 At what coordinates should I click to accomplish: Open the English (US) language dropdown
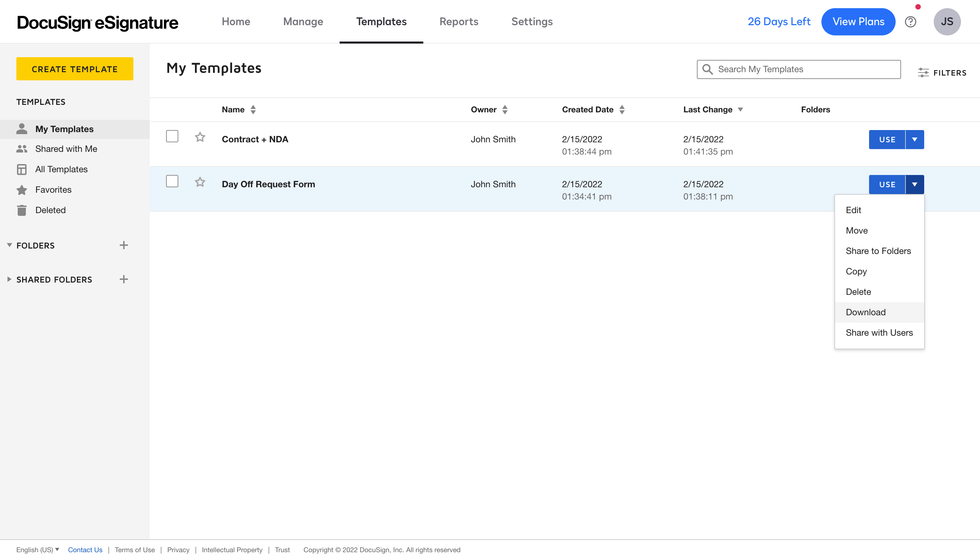[x=38, y=550]
